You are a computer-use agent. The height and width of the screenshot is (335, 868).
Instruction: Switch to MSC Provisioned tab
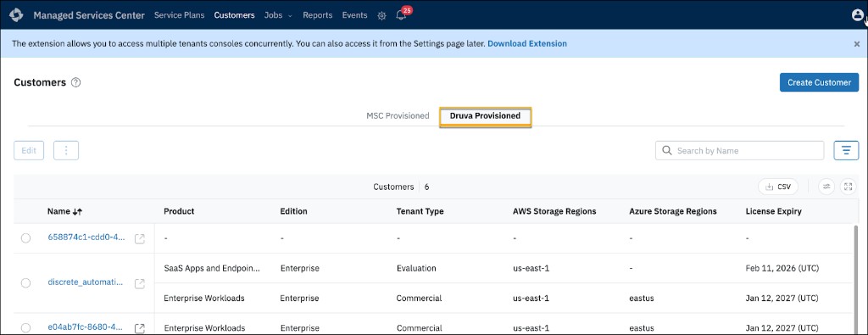click(x=398, y=115)
